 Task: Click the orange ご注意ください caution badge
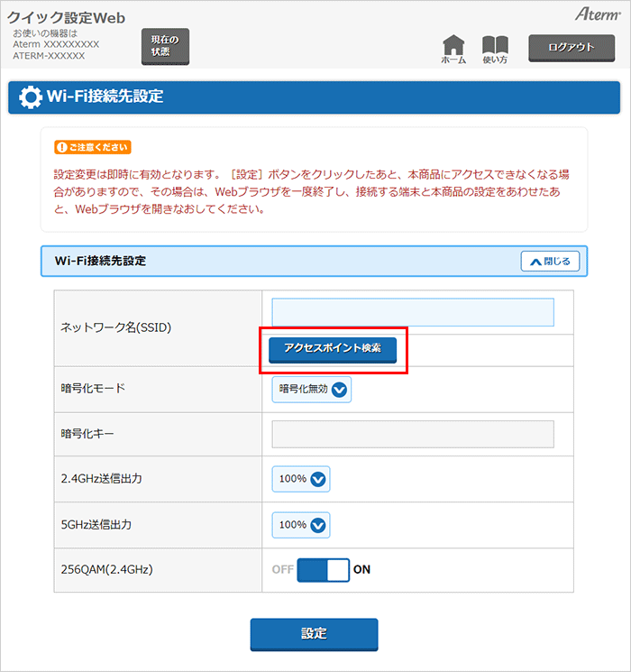[x=93, y=147]
